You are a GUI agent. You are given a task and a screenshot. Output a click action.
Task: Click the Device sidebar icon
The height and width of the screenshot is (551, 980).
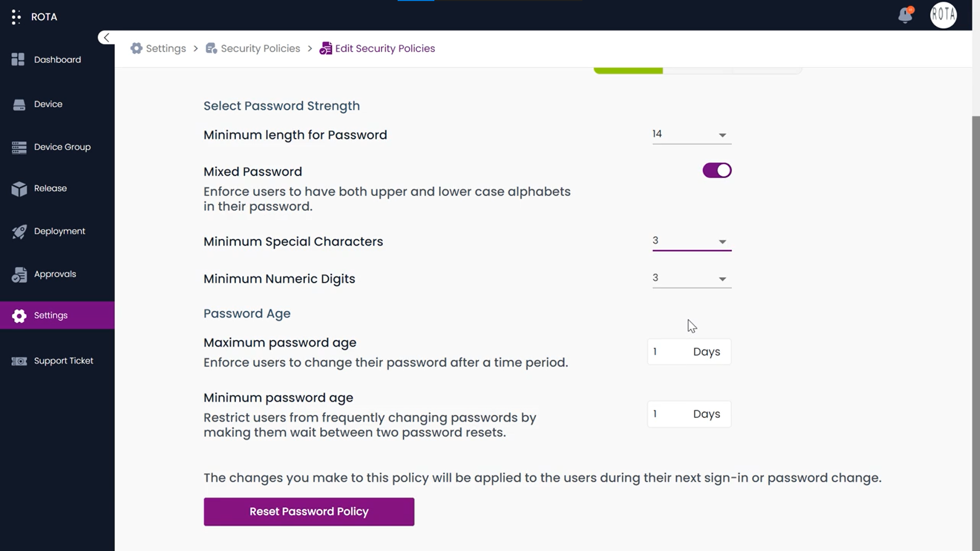coord(19,104)
